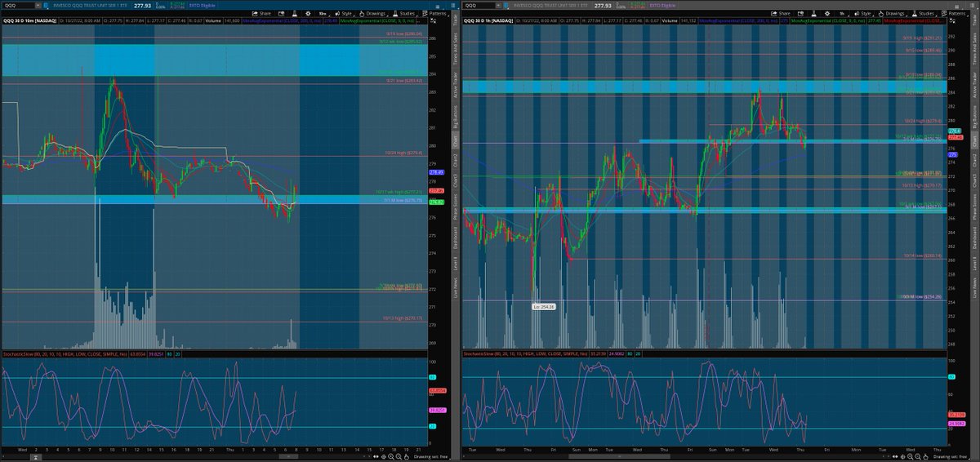Click hamburger menu icon above left chart
Screen dimensions: 980x462
tap(438, 7)
